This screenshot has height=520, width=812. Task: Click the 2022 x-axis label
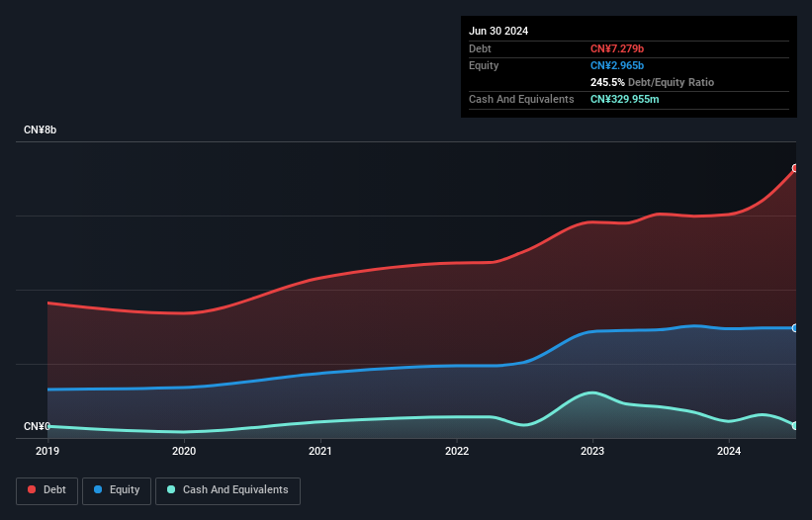point(457,451)
